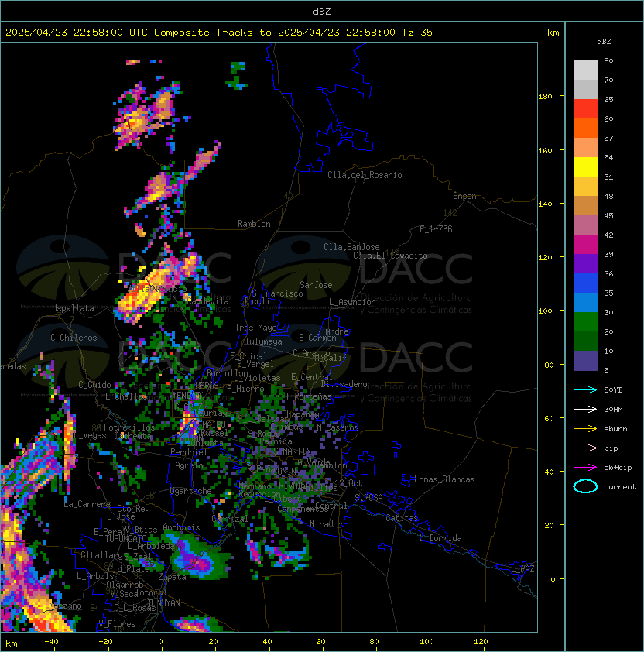
Task: Click the Divisadero place label
Action: (x=344, y=384)
